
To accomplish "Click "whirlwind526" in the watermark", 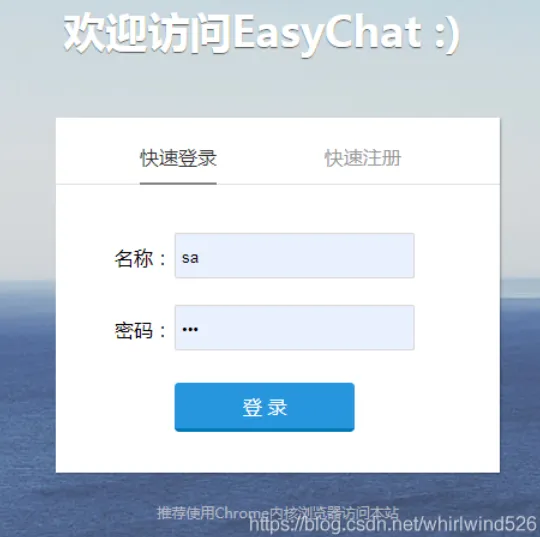I will click(481, 524).
